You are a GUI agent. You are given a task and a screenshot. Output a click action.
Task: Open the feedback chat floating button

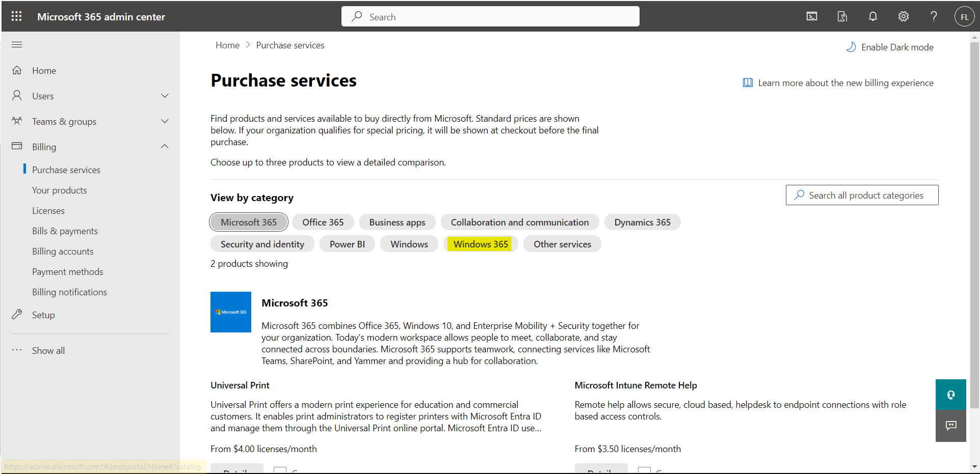coord(950,426)
